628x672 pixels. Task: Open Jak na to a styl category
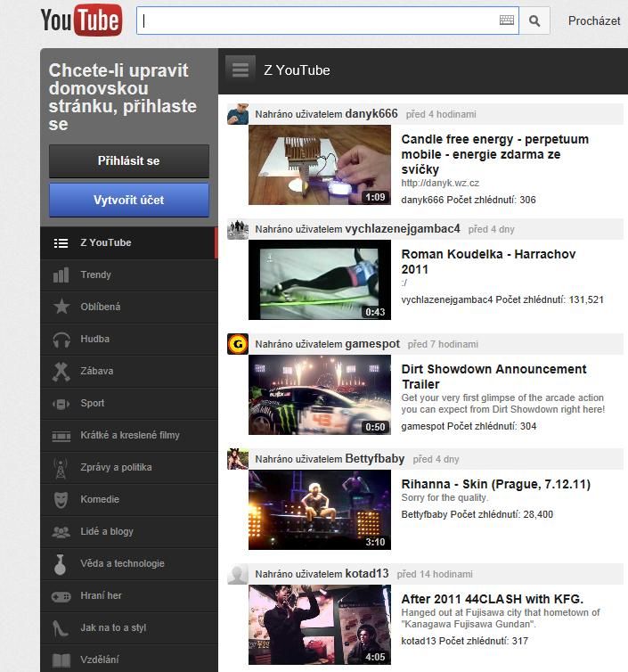click(x=129, y=628)
